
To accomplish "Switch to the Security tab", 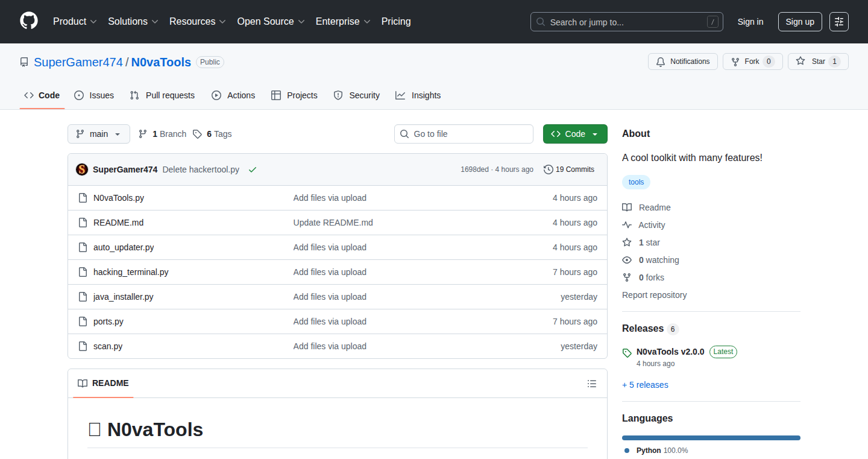I will tap(357, 95).
